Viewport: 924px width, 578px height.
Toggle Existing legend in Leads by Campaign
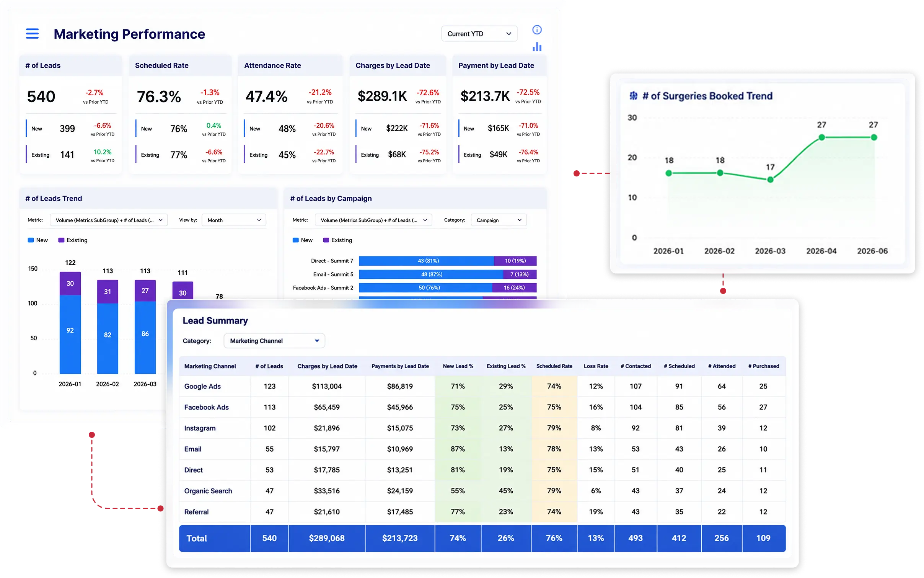point(337,240)
